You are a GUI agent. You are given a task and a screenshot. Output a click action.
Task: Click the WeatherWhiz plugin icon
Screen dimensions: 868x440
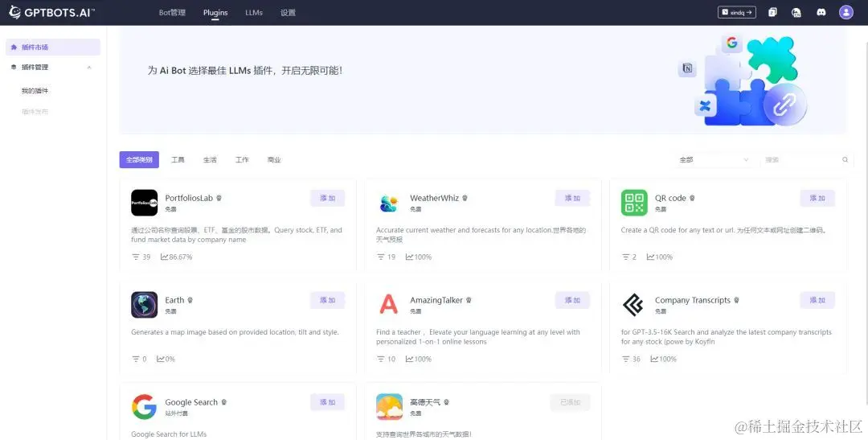click(389, 203)
